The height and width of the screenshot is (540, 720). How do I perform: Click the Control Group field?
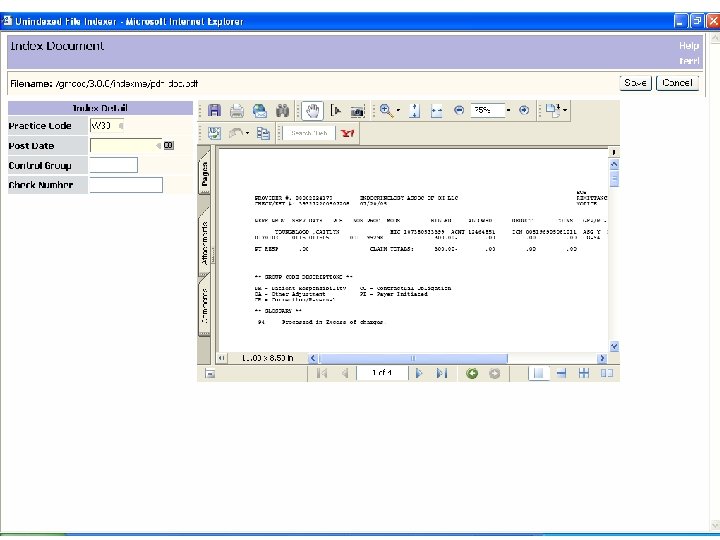tap(113, 165)
